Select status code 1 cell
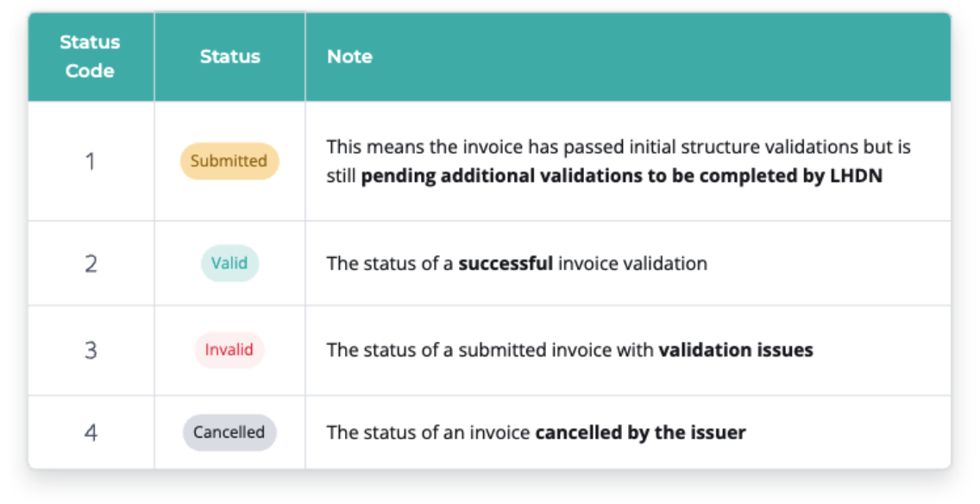980x504 pixels. (91, 161)
